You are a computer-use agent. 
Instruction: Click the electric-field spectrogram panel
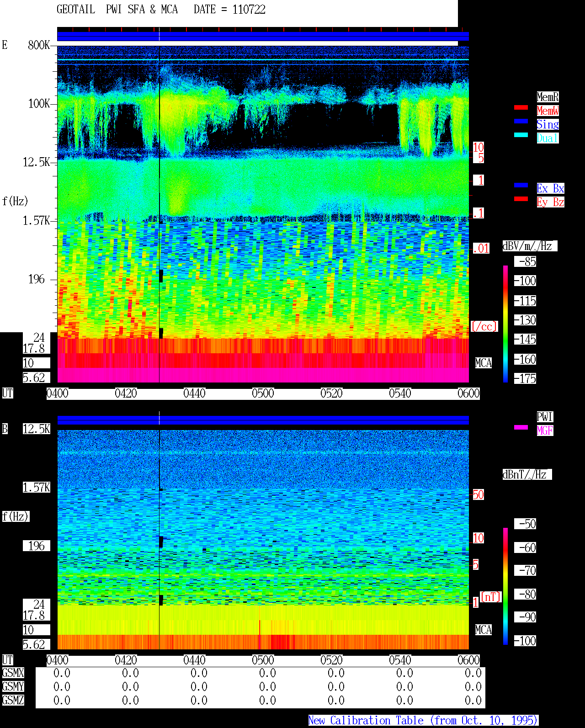pos(263,214)
